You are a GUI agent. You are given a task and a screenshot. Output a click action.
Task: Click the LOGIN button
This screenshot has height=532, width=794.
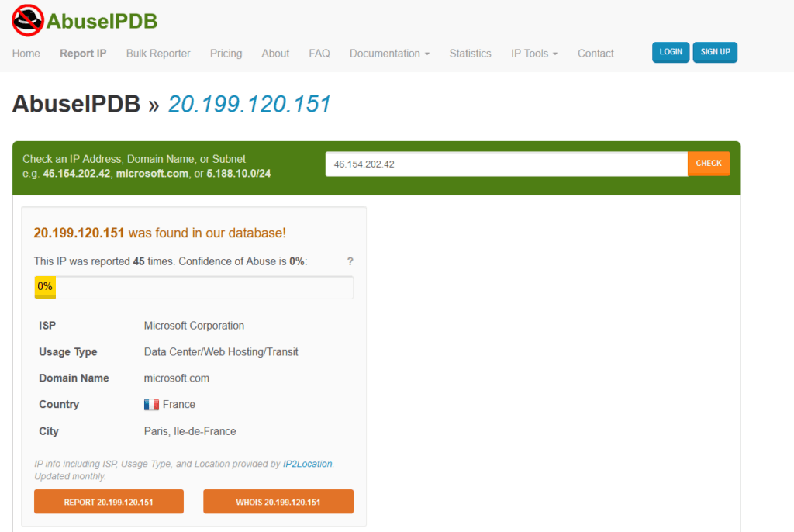671,52
